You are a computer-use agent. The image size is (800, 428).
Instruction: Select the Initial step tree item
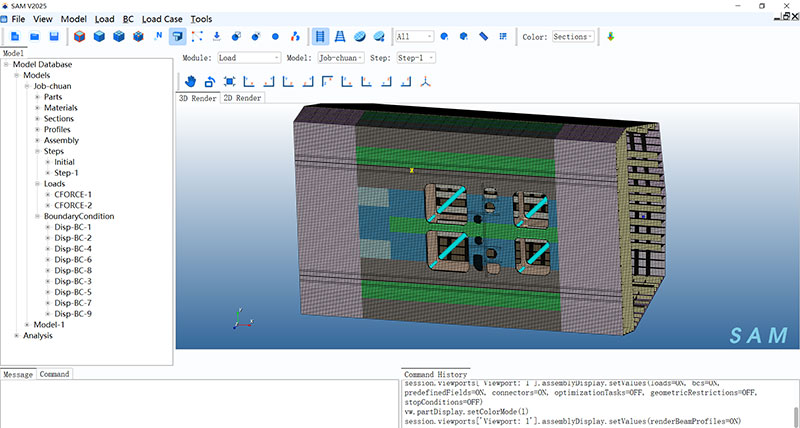[x=64, y=162]
